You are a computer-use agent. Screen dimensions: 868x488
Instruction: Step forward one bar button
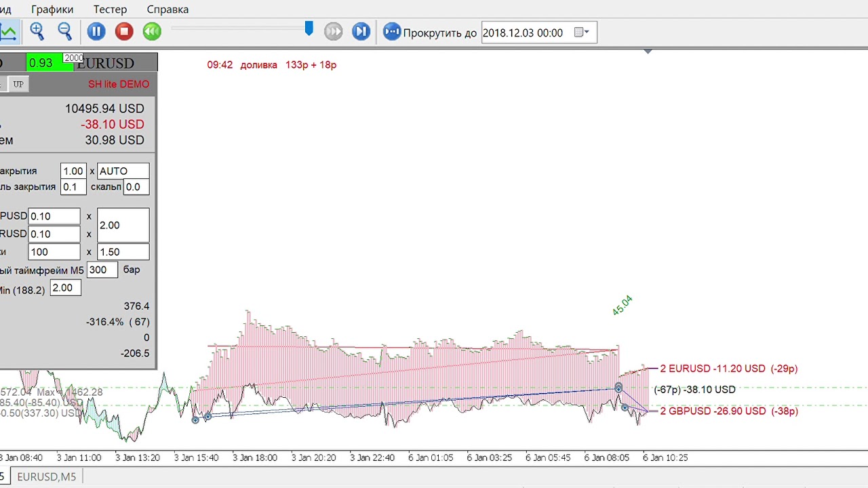(361, 31)
